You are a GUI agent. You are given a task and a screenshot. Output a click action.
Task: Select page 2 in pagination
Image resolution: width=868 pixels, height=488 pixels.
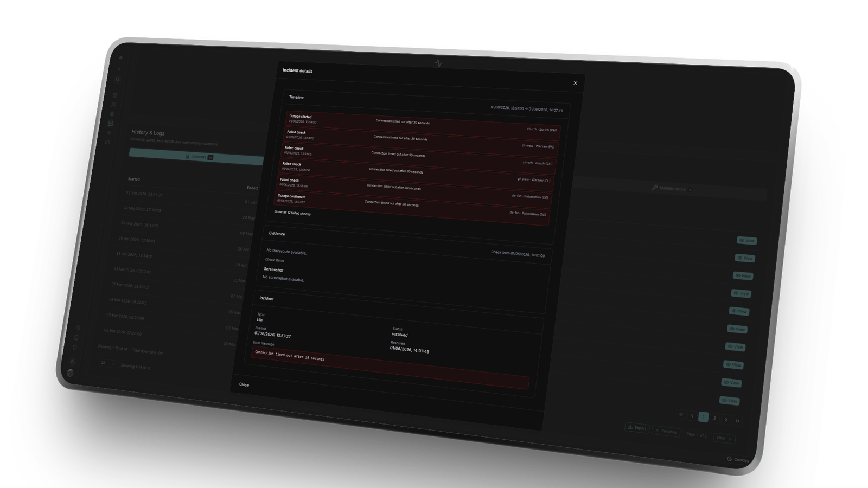coord(715,418)
